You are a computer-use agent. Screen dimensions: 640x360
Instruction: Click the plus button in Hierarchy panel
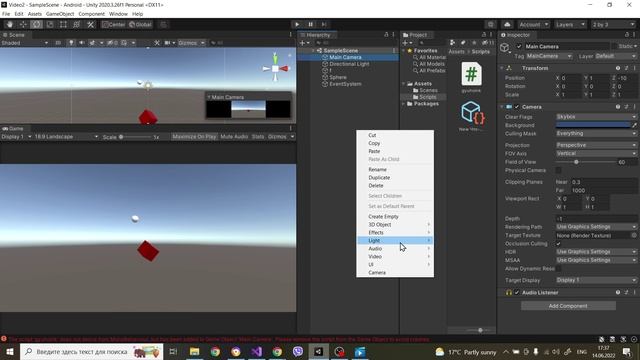click(304, 43)
